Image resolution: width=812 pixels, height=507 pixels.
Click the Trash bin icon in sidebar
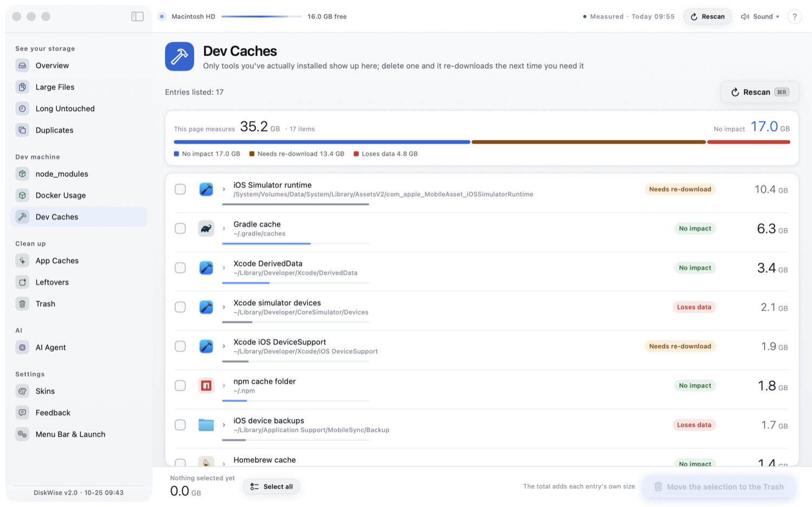pos(22,304)
